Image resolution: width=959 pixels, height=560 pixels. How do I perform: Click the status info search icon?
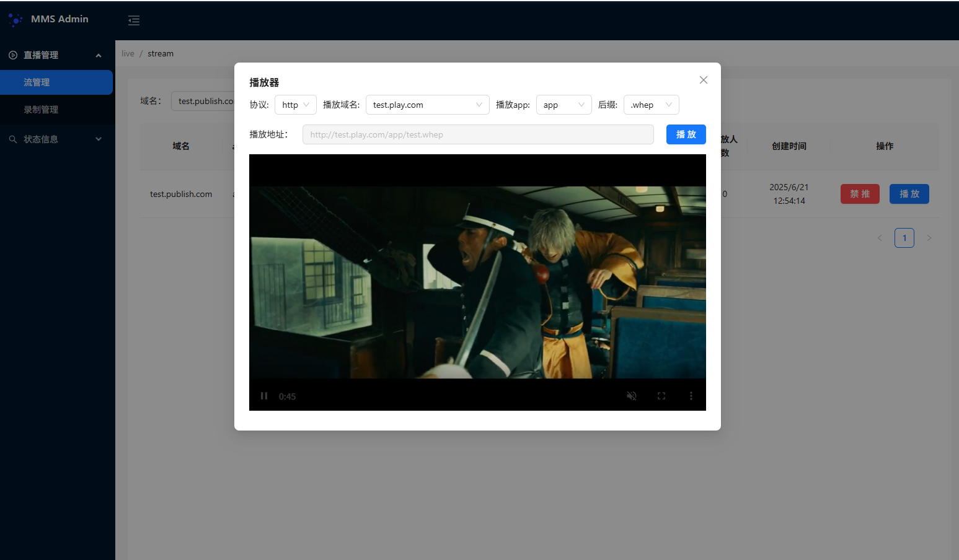(x=13, y=139)
